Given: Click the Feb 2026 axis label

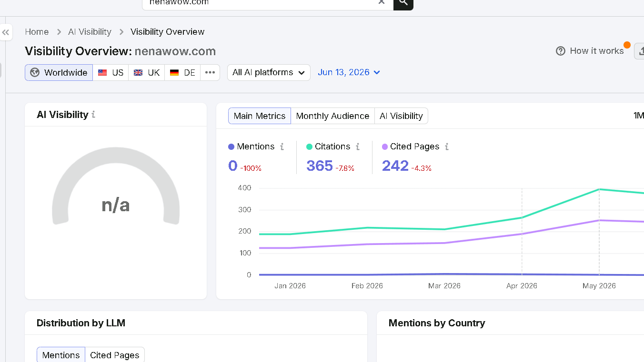Looking at the screenshot, I should pos(367,286).
